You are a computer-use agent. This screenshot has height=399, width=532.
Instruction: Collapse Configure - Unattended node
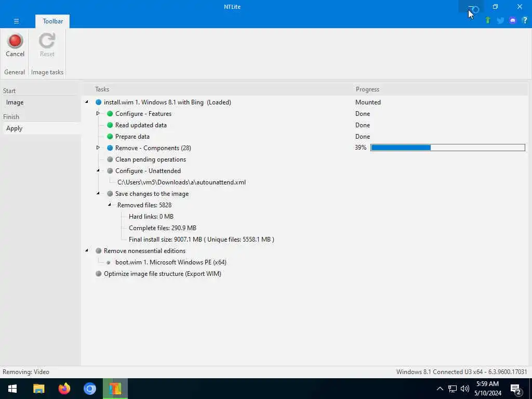coord(98,170)
